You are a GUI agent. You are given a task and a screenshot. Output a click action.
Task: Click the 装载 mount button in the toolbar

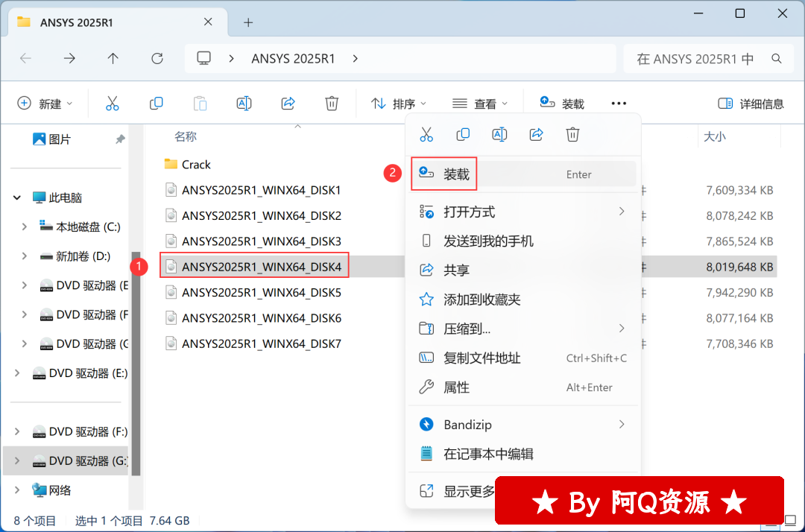pyautogui.click(x=562, y=104)
